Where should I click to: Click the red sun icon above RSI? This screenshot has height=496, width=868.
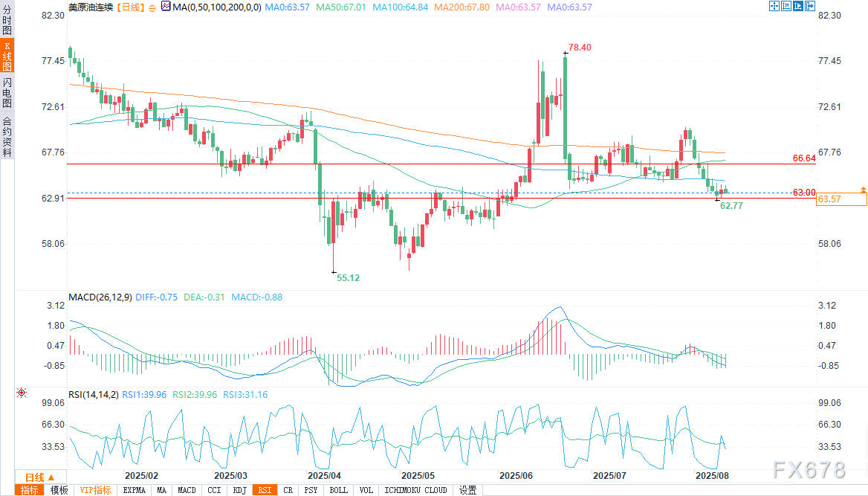[x=22, y=392]
